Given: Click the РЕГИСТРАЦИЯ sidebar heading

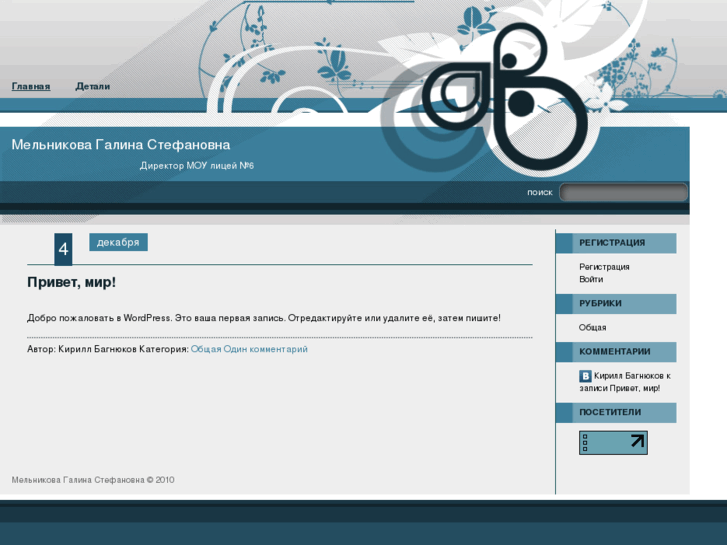Looking at the screenshot, I should [616, 243].
